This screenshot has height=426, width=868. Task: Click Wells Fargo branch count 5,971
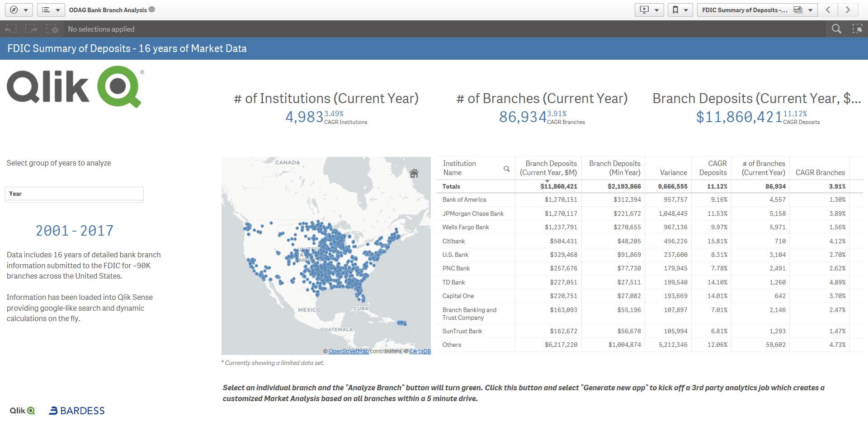778,227
